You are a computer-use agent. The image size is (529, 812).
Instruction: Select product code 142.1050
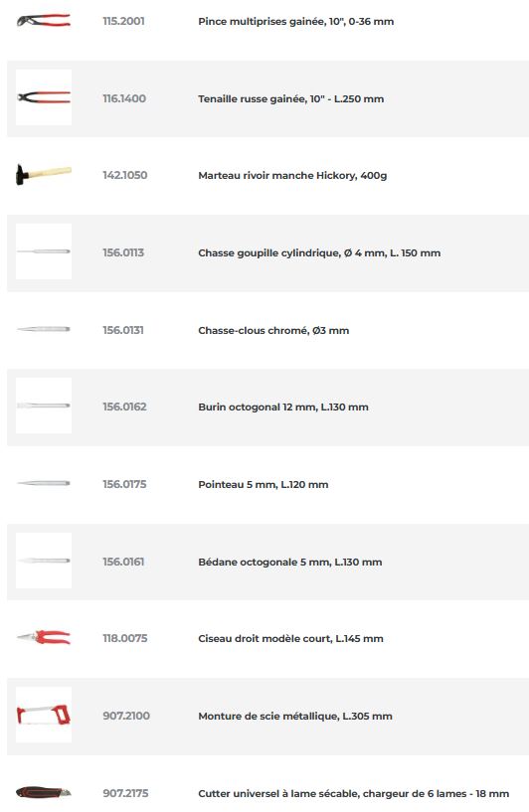(125, 175)
